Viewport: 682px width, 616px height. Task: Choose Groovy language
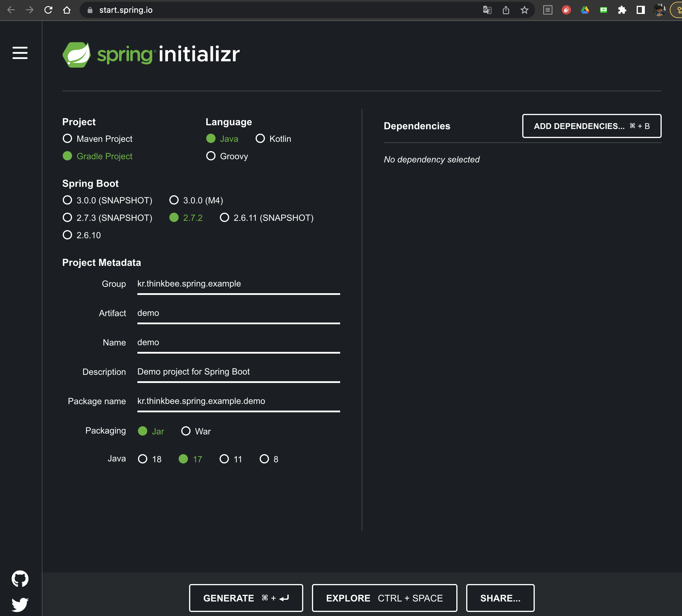tap(227, 156)
